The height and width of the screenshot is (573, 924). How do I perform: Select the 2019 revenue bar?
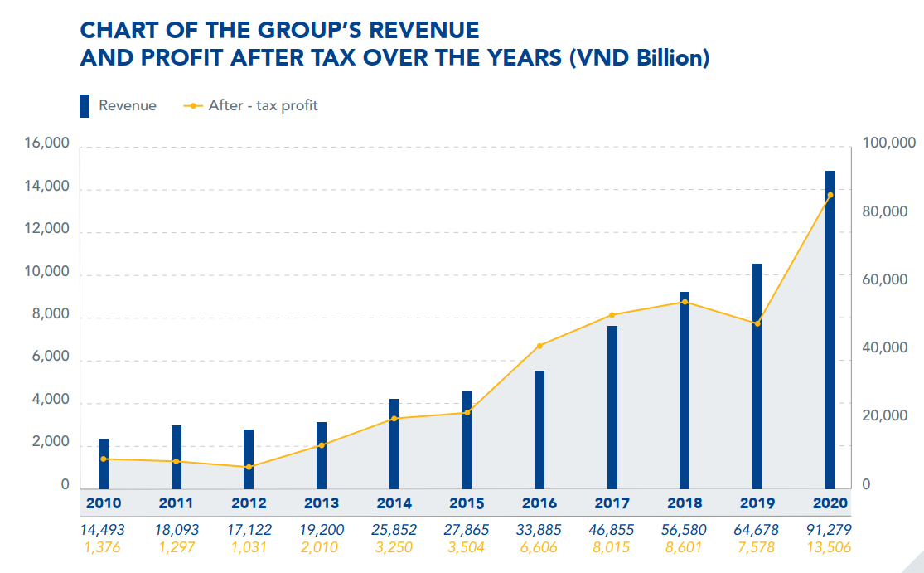pyautogui.click(x=757, y=377)
